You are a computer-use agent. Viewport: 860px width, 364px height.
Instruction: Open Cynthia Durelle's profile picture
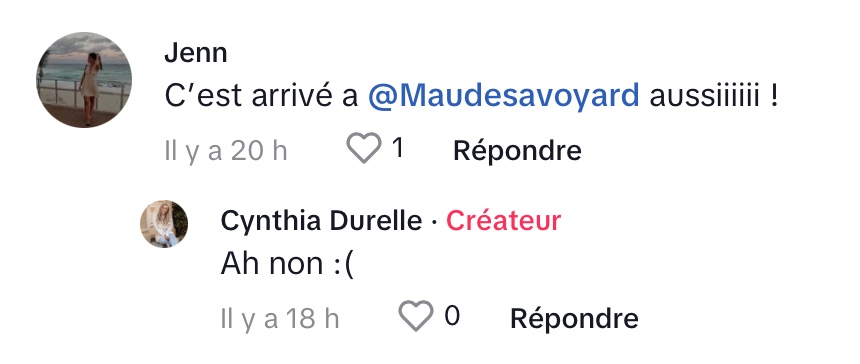pos(164,224)
